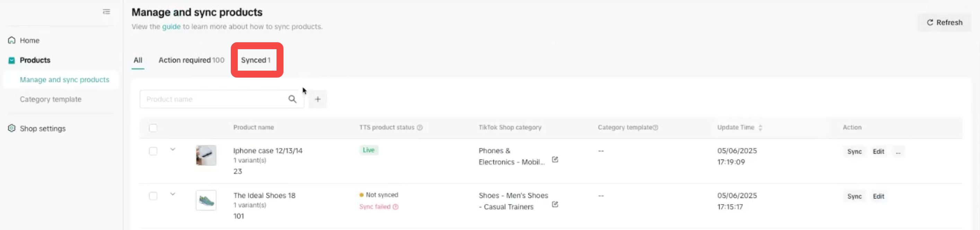
Task: Open the guide link
Action: [x=171, y=27]
